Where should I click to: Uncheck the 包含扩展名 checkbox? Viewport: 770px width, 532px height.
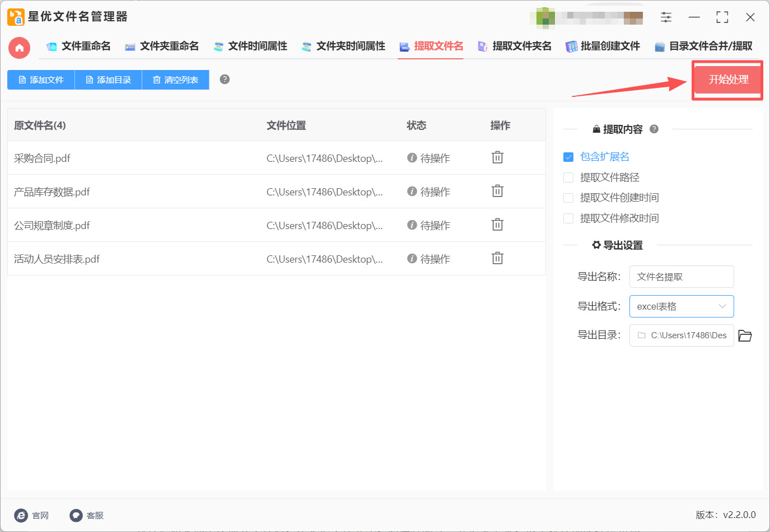click(568, 157)
